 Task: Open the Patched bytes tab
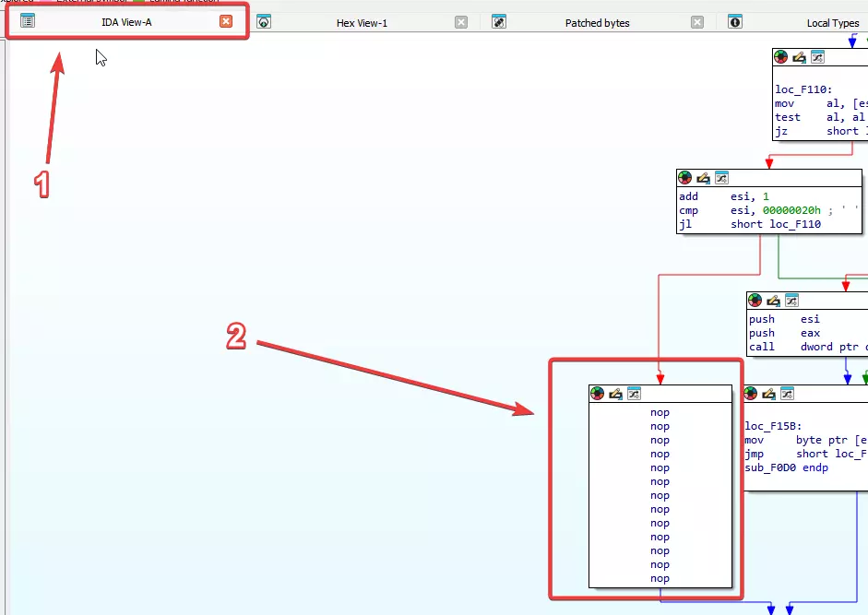[x=597, y=23]
